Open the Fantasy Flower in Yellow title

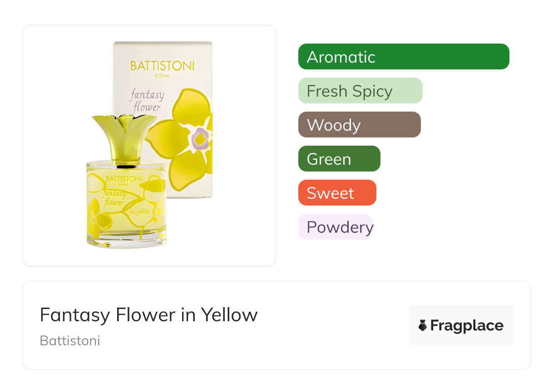coord(148,314)
